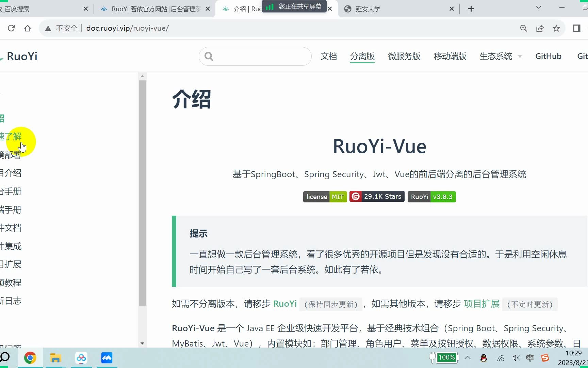Open the GitHub nav link
Image resolution: width=588 pixels, height=368 pixels.
pos(548,56)
